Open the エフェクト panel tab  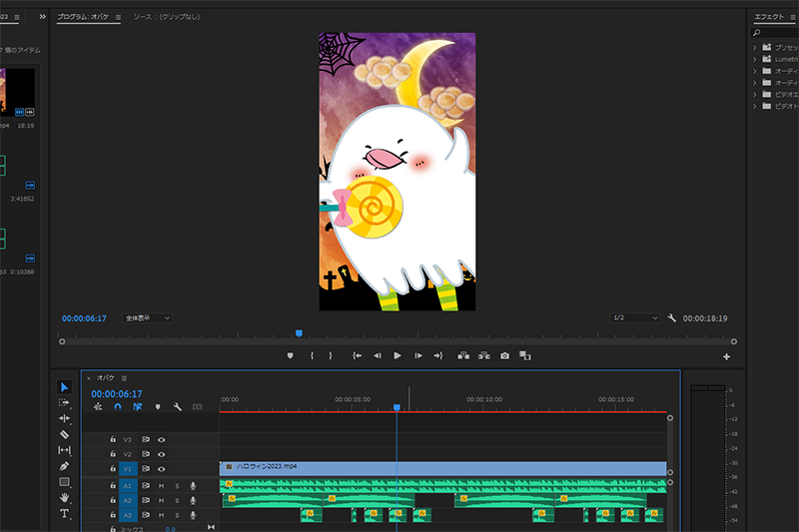(769, 17)
